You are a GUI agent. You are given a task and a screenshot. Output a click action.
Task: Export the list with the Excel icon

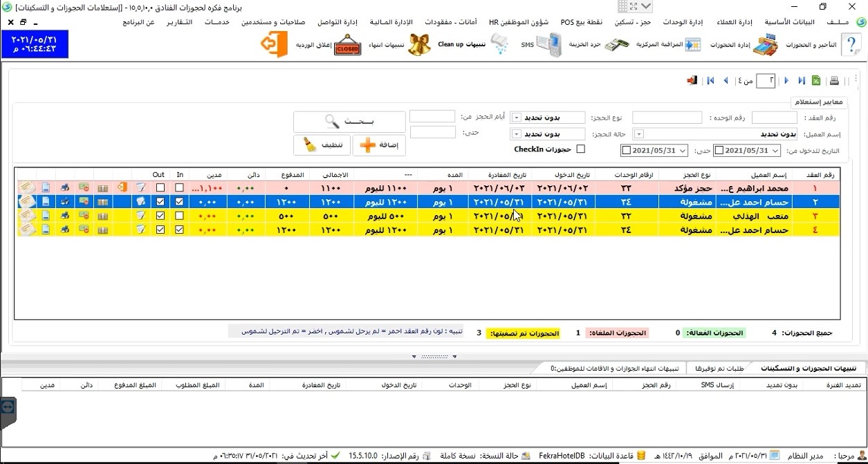[x=817, y=81]
